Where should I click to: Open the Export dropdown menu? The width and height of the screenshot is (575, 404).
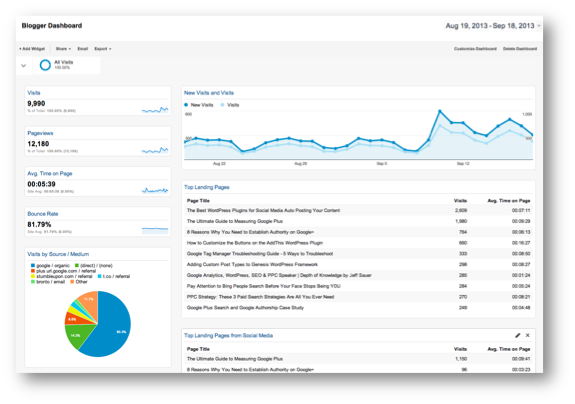pyautogui.click(x=103, y=48)
